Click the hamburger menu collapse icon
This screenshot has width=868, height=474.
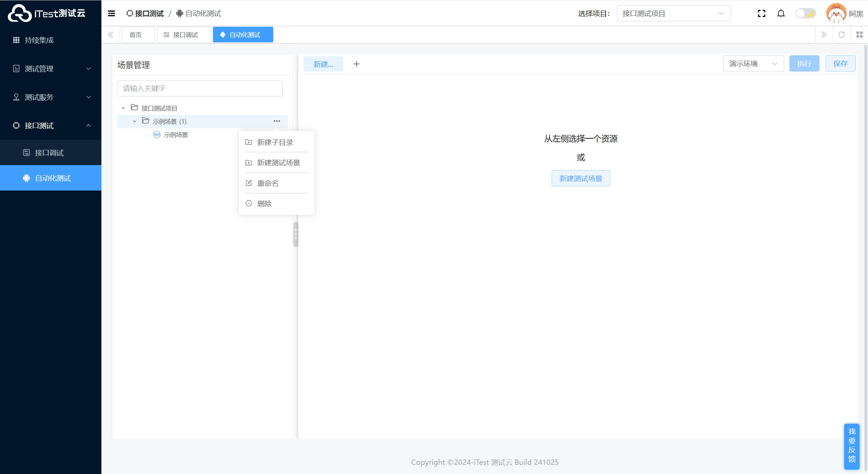(x=111, y=14)
